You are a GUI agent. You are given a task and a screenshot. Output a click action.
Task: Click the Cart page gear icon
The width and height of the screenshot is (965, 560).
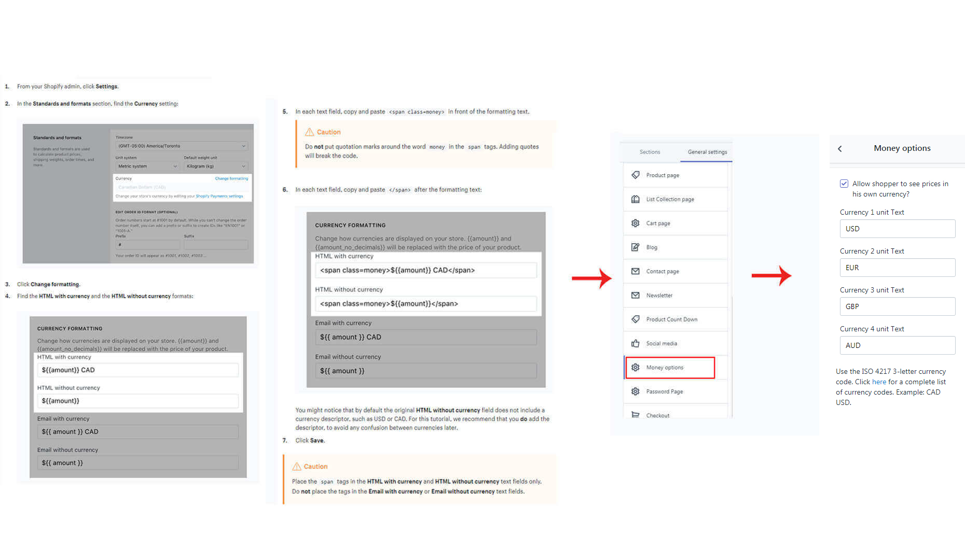(x=635, y=223)
